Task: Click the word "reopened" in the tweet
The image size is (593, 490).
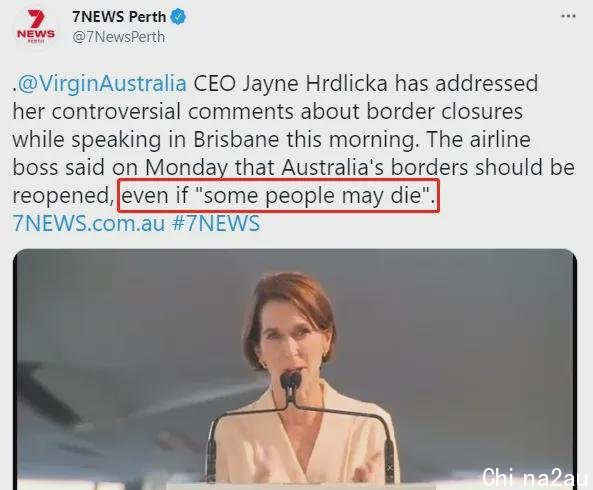Action: pyautogui.click(x=61, y=197)
